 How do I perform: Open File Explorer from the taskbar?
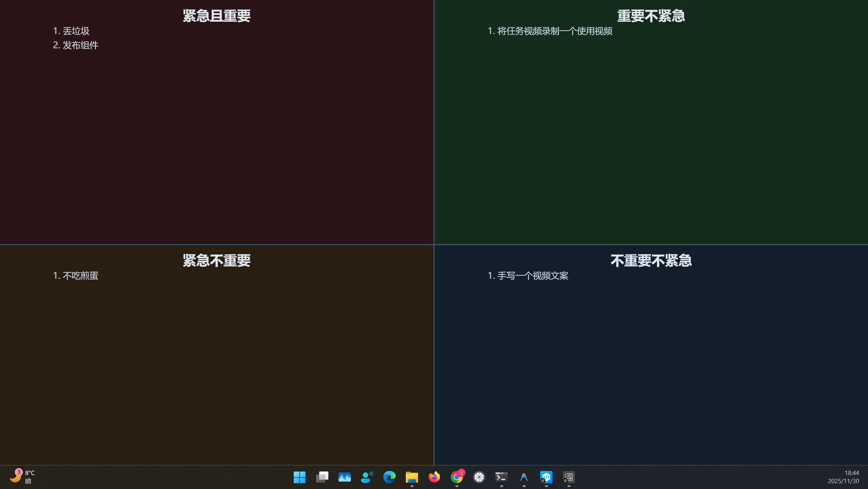point(412,477)
